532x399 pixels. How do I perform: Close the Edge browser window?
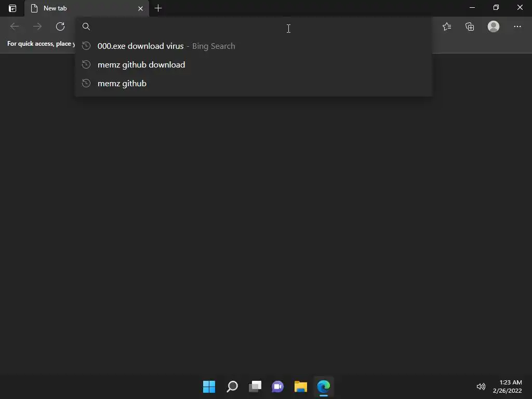pyautogui.click(x=520, y=7)
